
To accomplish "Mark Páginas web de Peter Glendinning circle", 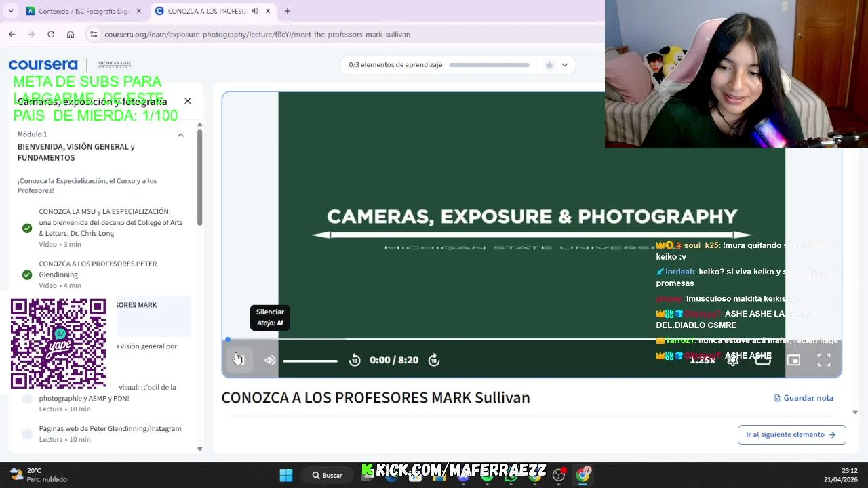I will pos(27,434).
